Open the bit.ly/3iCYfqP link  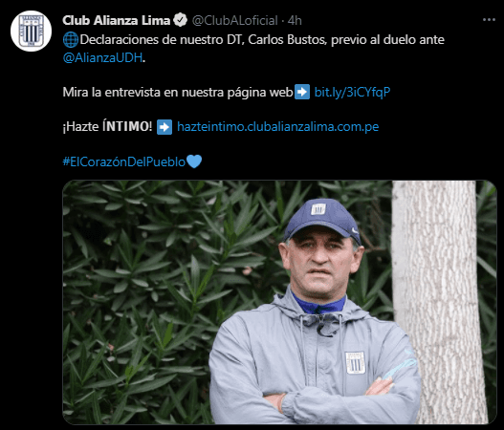[x=352, y=92]
